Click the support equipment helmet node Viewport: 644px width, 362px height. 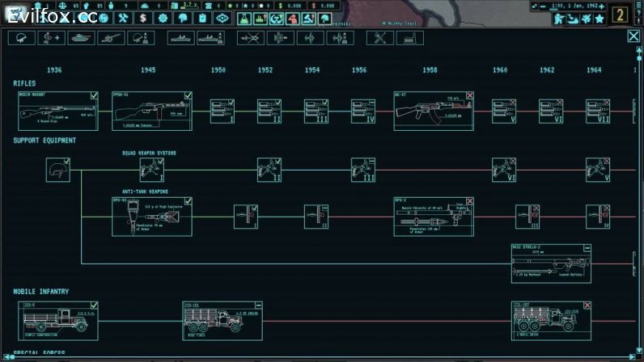[55, 170]
